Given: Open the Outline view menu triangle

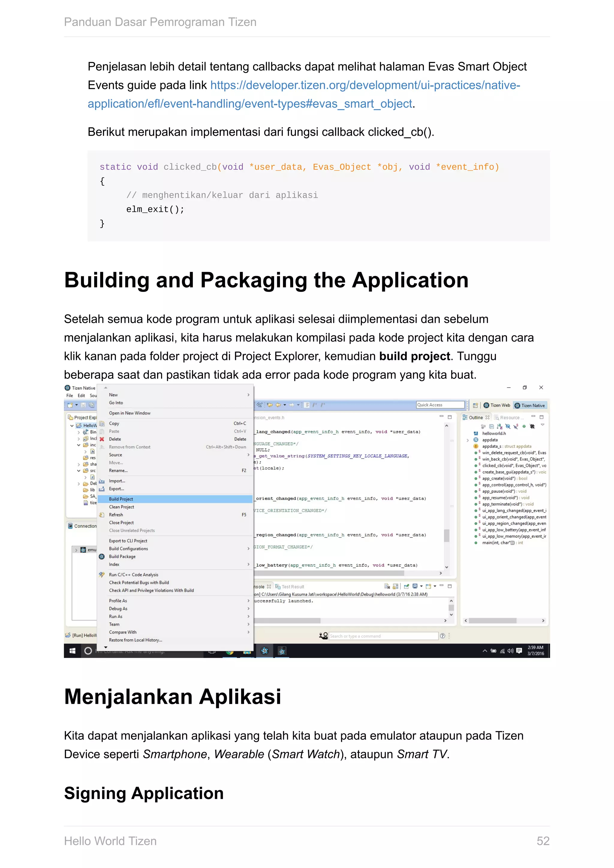Looking at the screenshot, I should pos(543,425).
